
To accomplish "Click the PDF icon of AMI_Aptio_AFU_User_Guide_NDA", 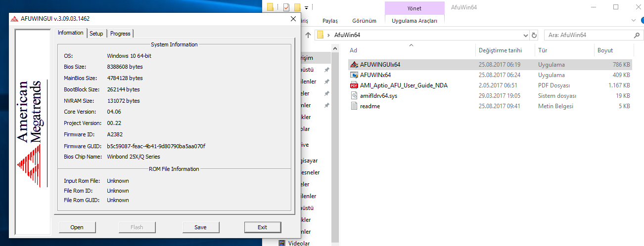I will click(x=354, y=85).
